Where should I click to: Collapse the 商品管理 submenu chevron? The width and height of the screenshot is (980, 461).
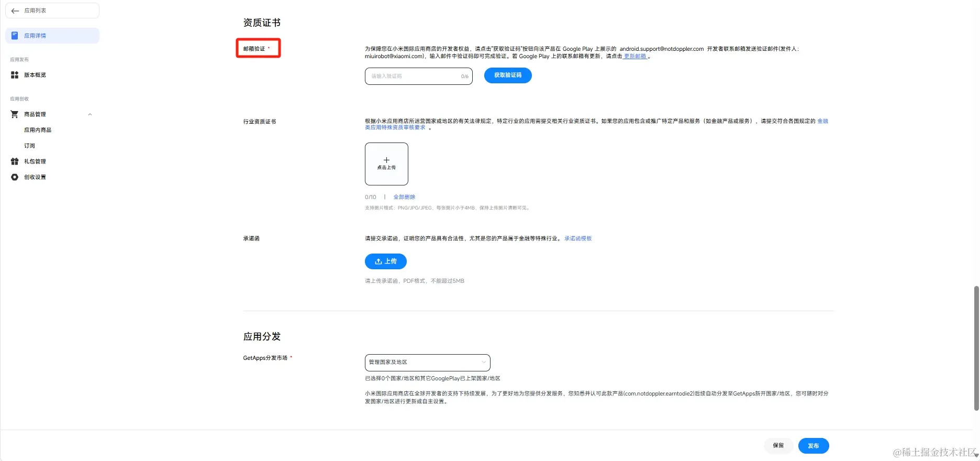pos(90,114)
